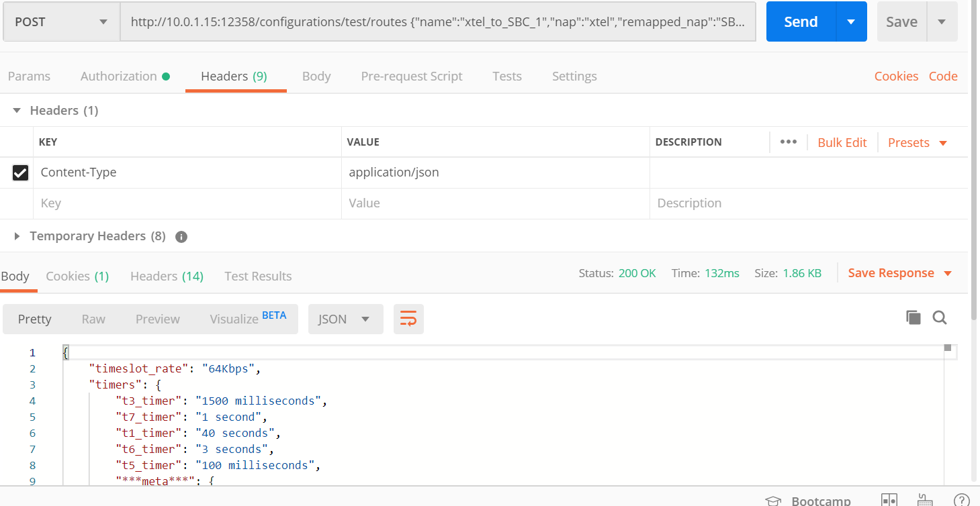This screenshot has height=506, width=980.
Task: Open search in the response body
Action: (940, 317)
